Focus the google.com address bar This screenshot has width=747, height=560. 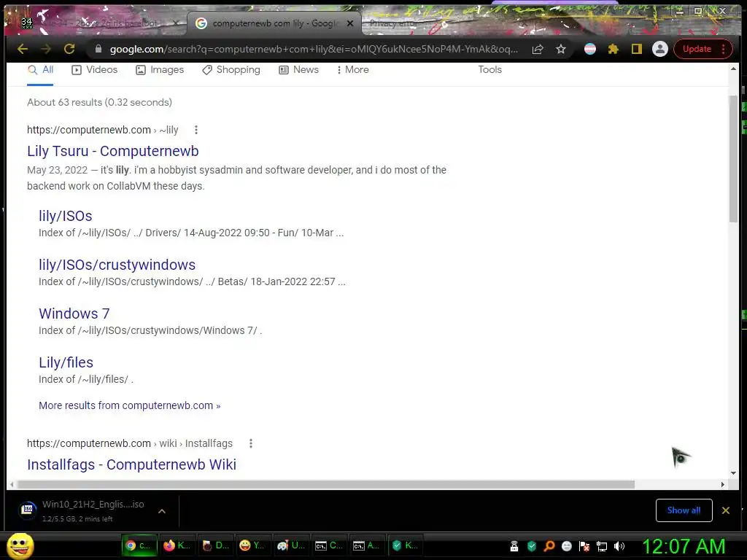point(313,49)
